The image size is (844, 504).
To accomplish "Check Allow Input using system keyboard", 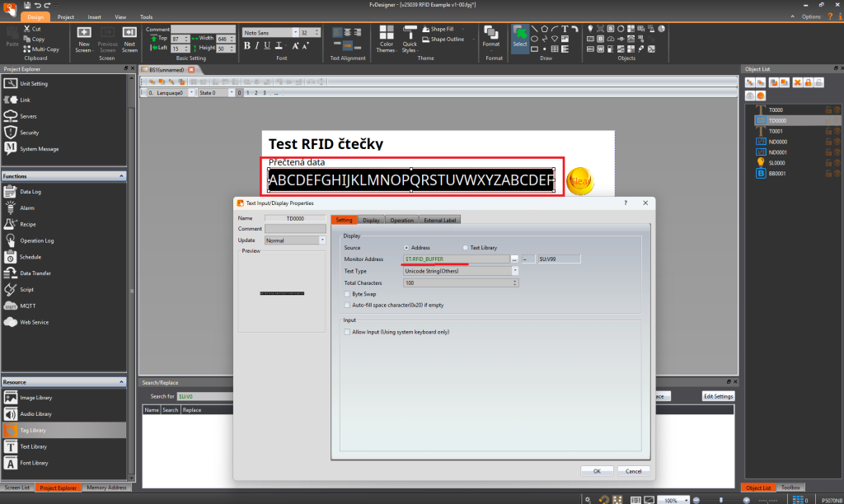I will point(347,332).
